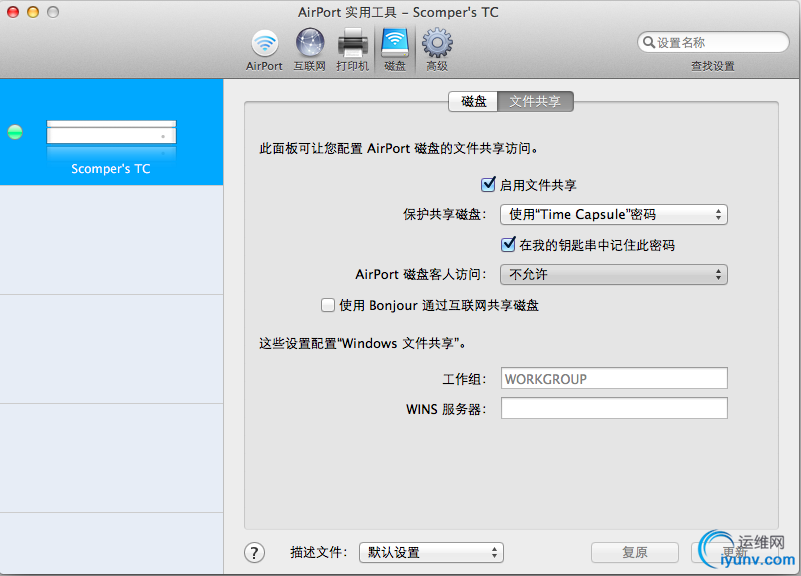Open the 互联网 (Internet) toolbar section
The image size is (801, 576).
click(310, 50)
